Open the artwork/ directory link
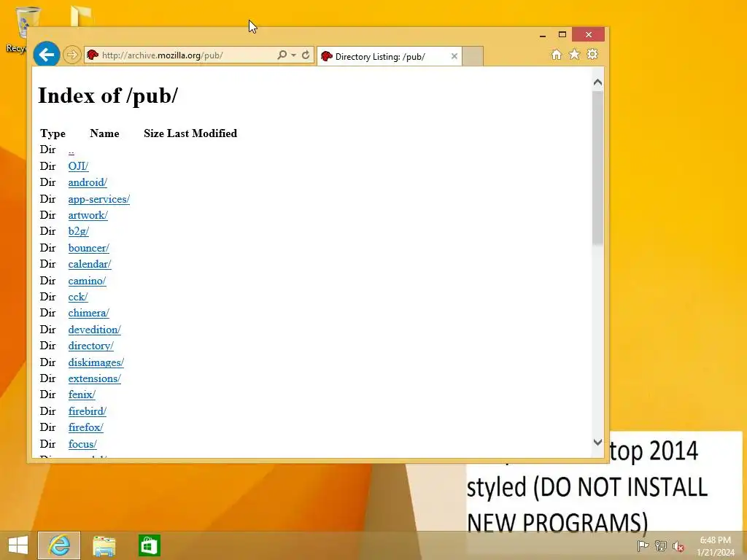The width and height of the screenshot is (747, 560). coord(88,215)
